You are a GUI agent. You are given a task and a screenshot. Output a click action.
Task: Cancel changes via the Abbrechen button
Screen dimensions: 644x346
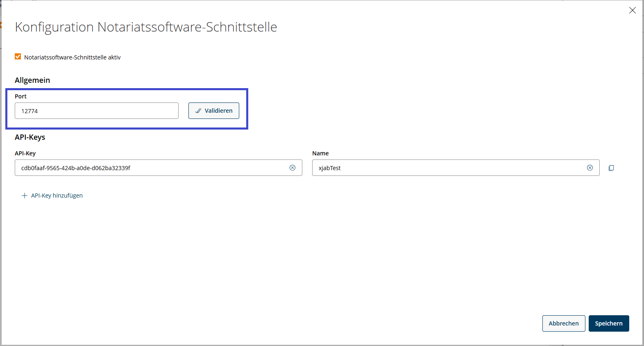[x=564, y=323]
